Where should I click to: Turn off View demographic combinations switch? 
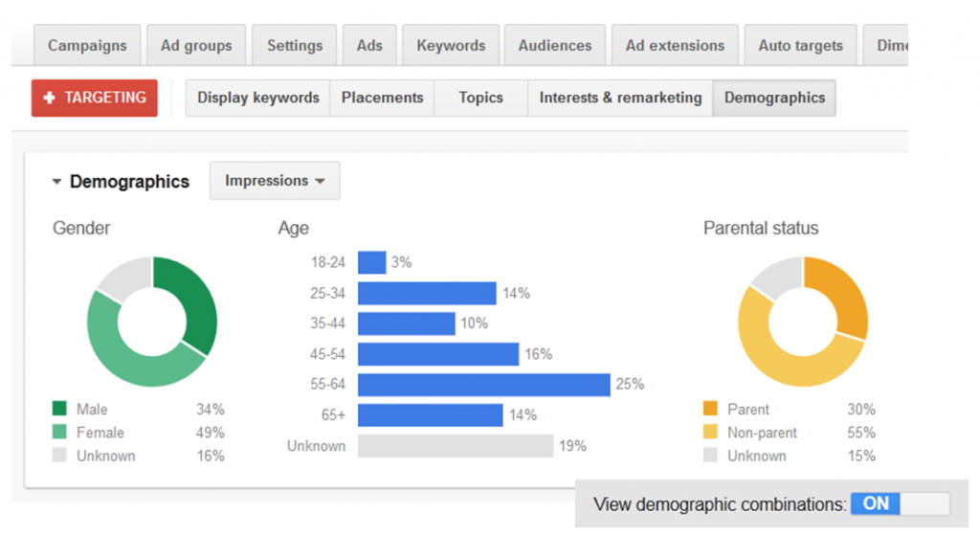[900, 503]
